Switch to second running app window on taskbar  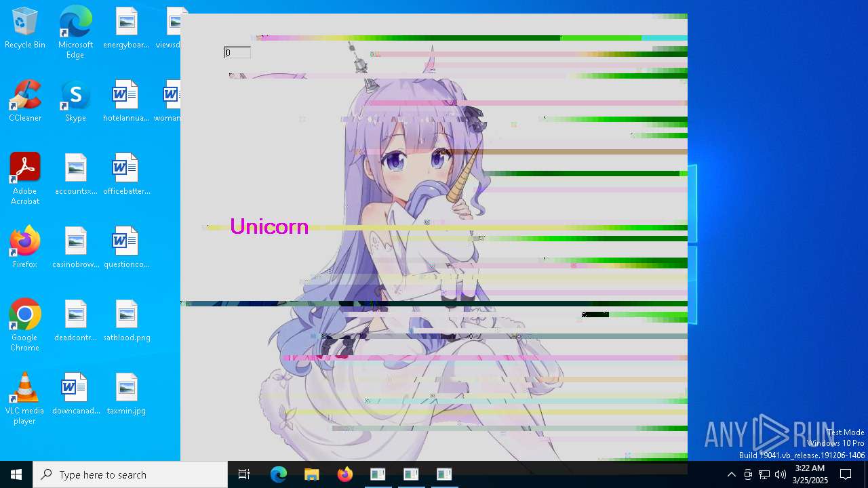(x=411, y=474)
